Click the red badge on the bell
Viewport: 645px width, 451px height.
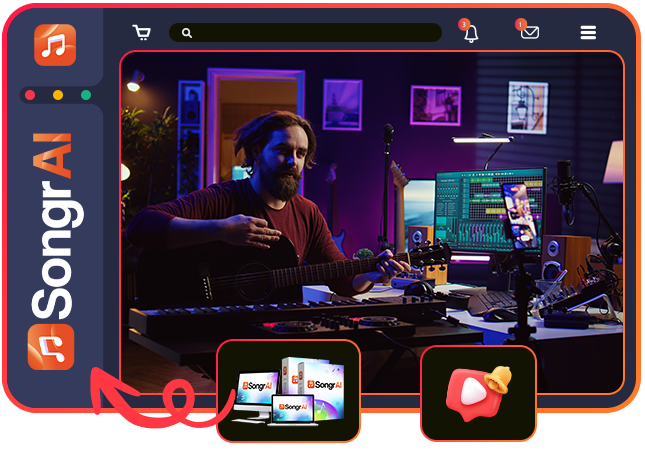(464, 24)
